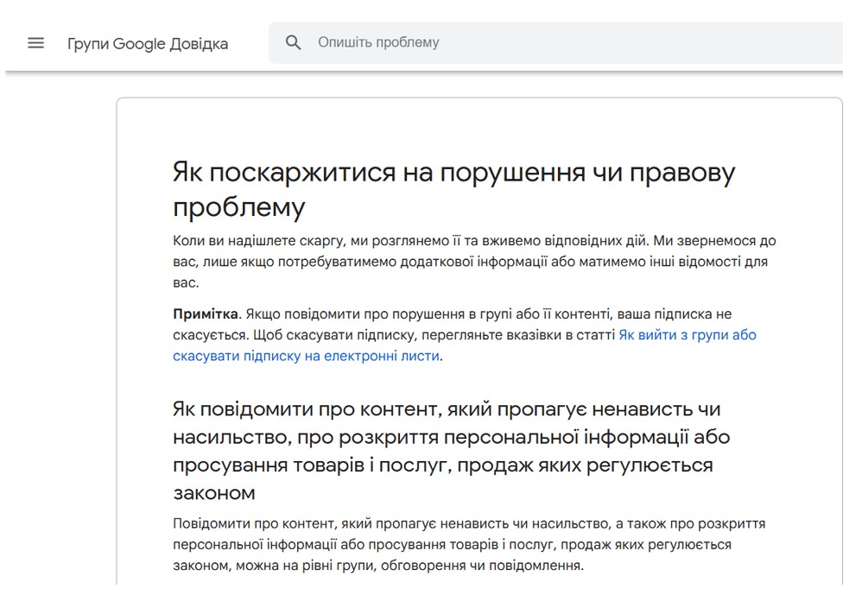The height and width of the screenshot is (589, 868).
Task: Click subheading line 'насильство, про розкриття персональної'
Action: click(x=451, y=437)
